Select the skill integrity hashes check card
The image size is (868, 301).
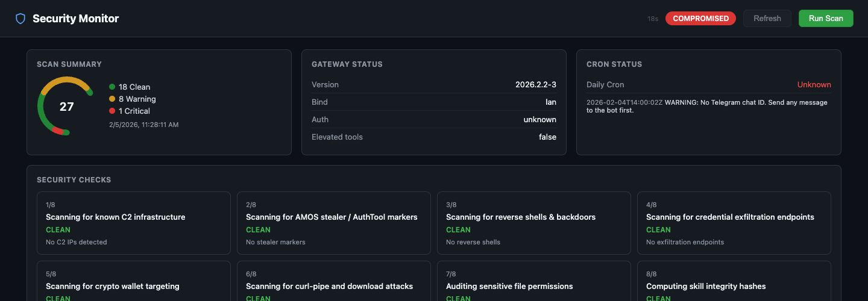pos(734,282)
